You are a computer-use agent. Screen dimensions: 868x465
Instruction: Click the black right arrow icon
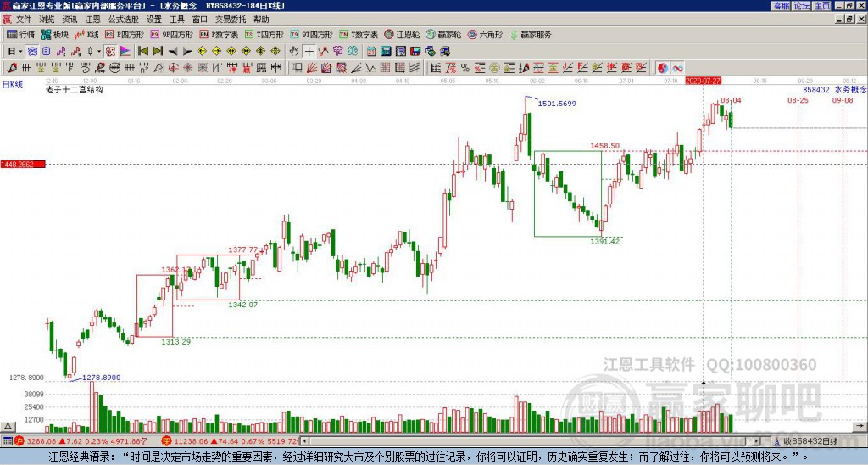[x=187, y=52]
